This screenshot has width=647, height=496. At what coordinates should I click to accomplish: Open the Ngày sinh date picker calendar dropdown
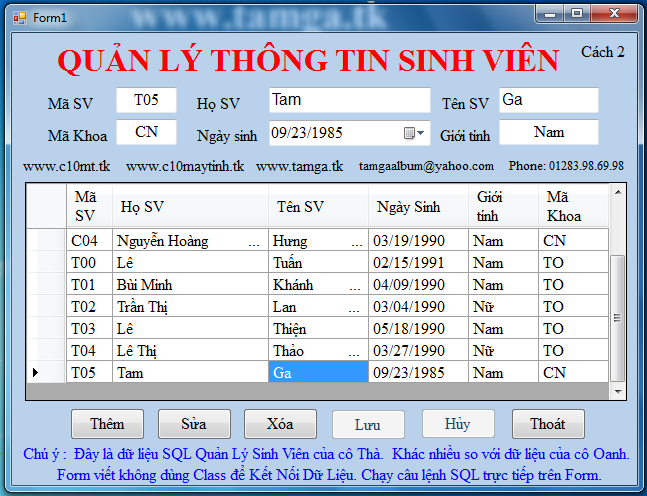click(x=414, y=133)
